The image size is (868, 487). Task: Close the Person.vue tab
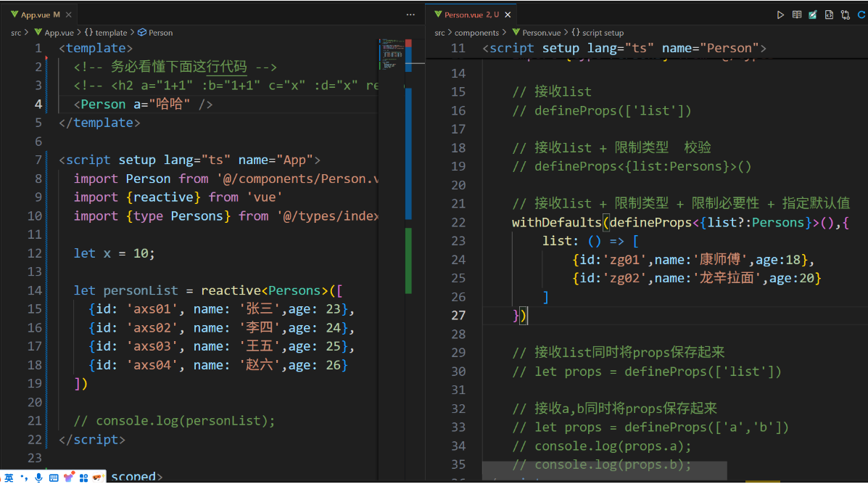pyautogui.click(x=508, y=15)
